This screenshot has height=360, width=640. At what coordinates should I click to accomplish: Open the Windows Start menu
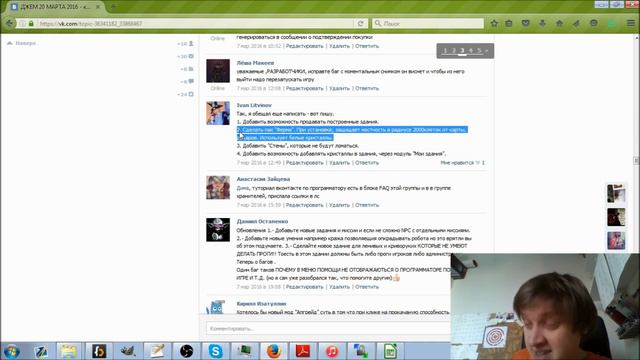pyautogui.click(x=12, y=351)
